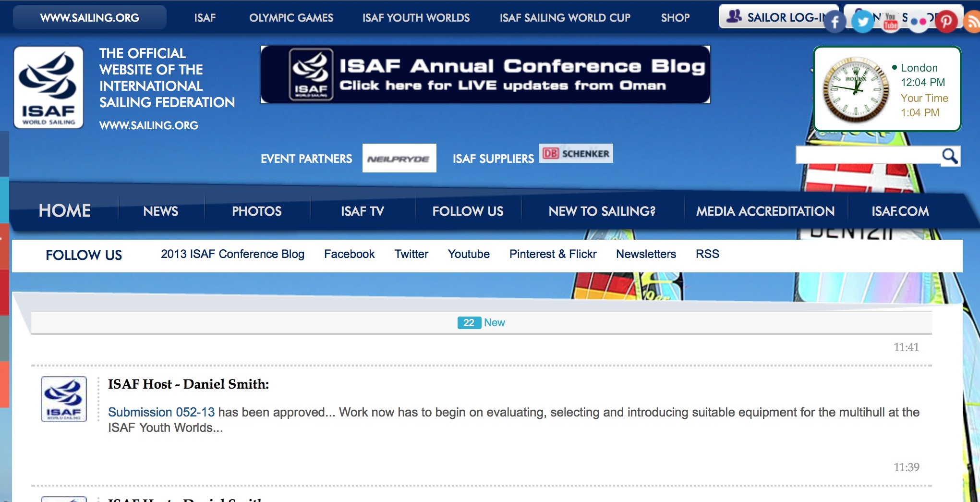Go to the HOME tab
Viewport: 980px width, 502px height.
click(65, 210)
